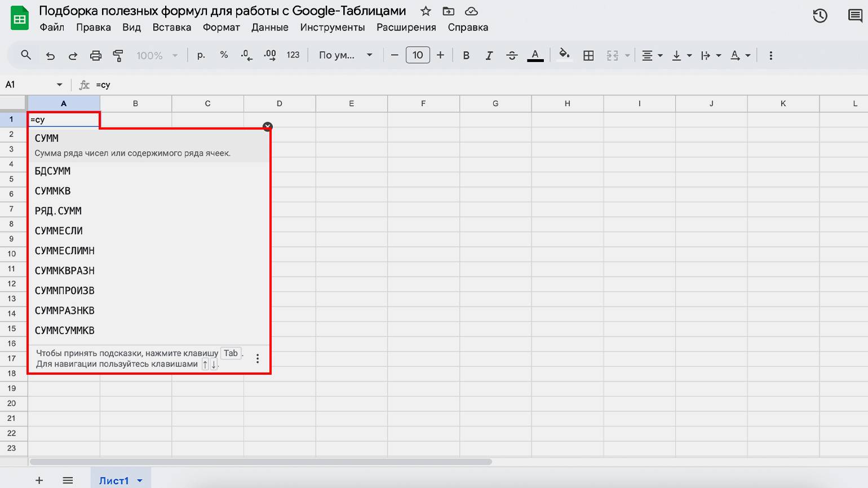The height and width of the screenshot is (488, 868).
Task: Pick СУММЕСЛИМН function
Action: pyautogui.click(x=149, y=251)
